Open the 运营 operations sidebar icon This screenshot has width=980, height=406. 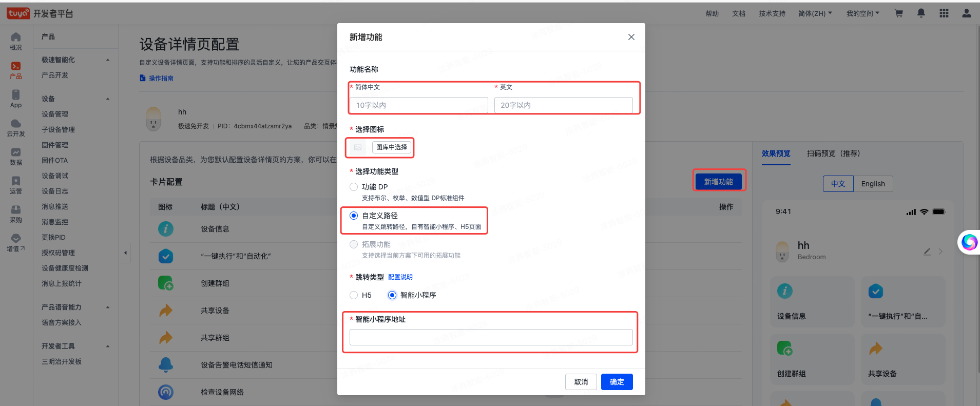coord(16,185)
